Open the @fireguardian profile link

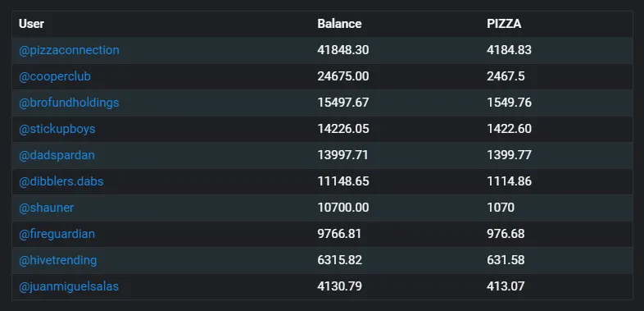57,234
